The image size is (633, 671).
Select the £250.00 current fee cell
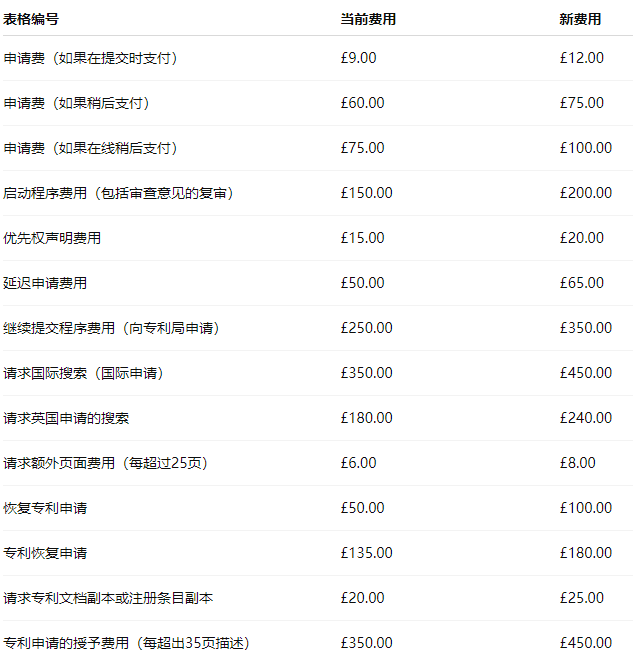(366, 328)
